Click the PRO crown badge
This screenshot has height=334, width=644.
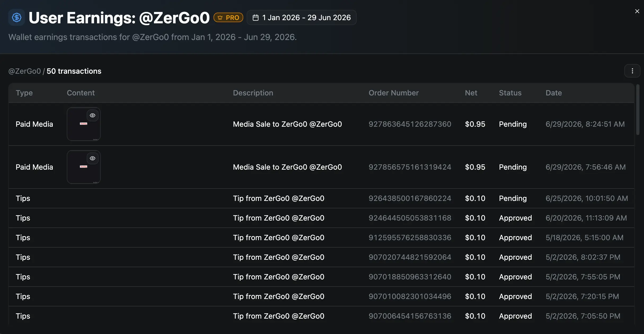coord(228,17)
